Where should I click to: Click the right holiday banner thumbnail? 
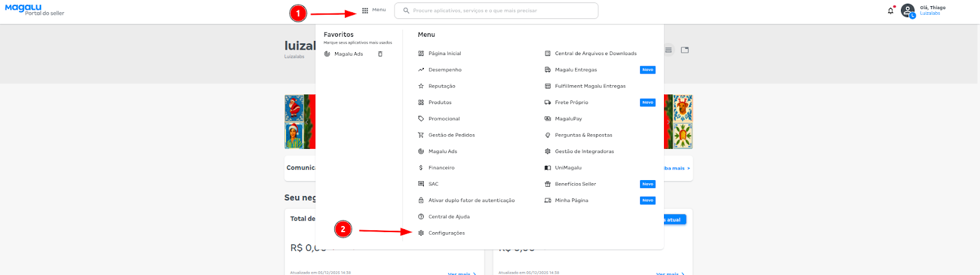679,121
